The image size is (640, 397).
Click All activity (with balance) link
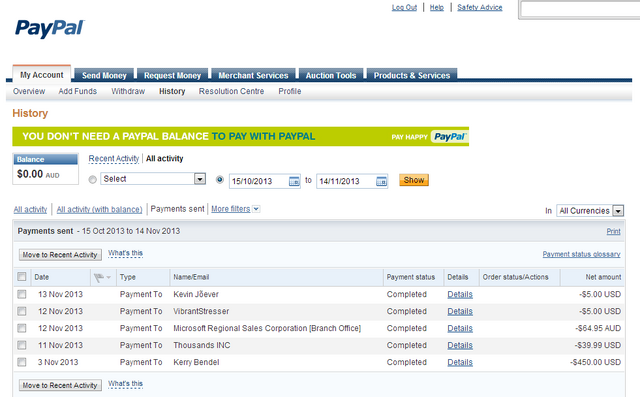99,209
